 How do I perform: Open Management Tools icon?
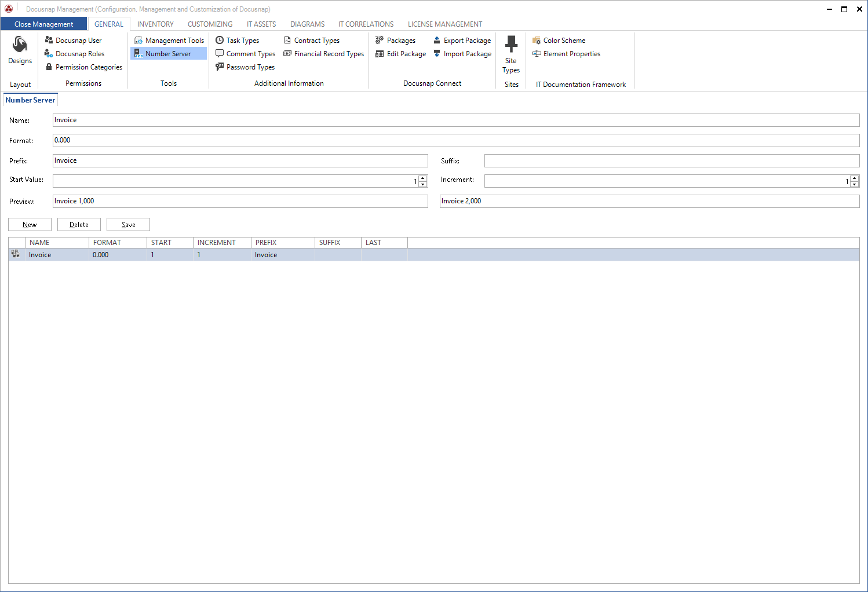(x=138, y=40)
